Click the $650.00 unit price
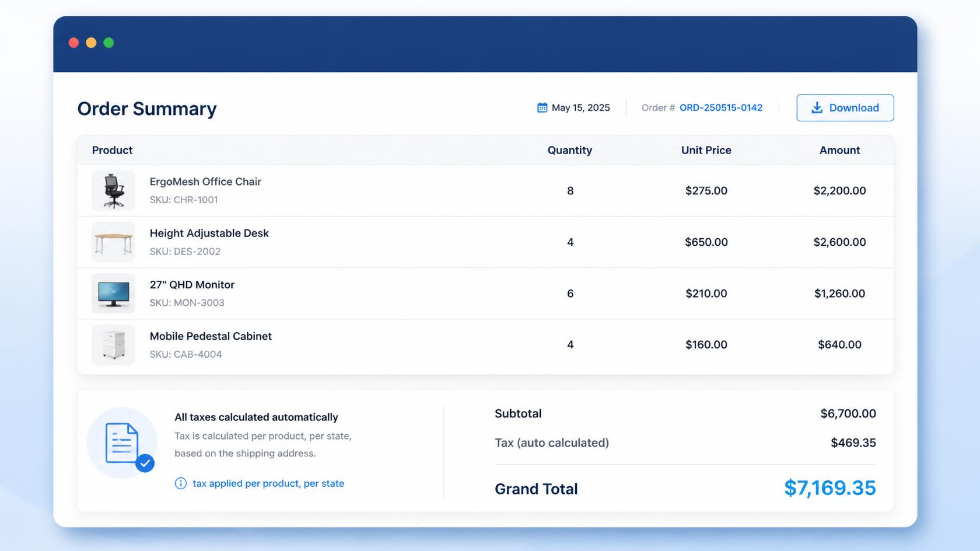Image resolution: width=980 pixels, height=551 pixels. pyautogui.click(x=706, y=242)
